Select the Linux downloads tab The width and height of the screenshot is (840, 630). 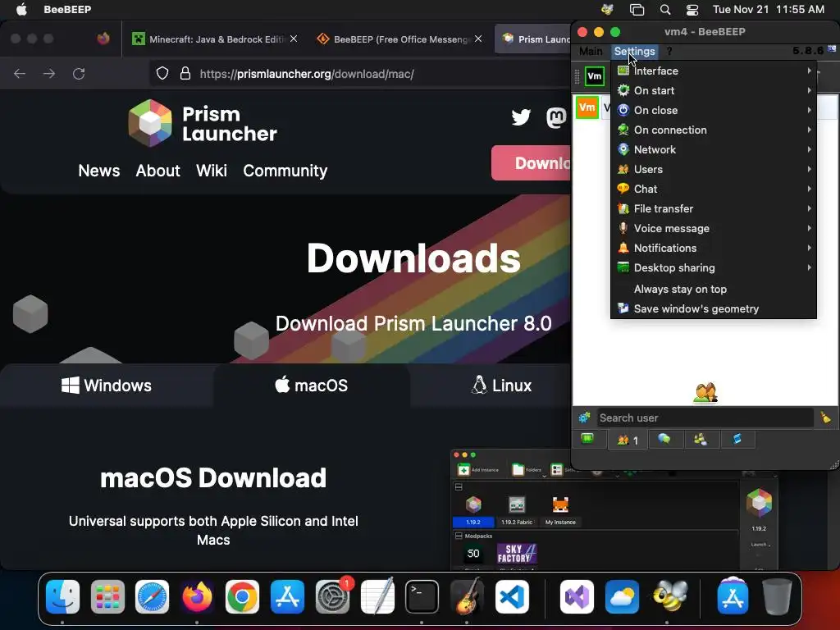coord(501,386)
